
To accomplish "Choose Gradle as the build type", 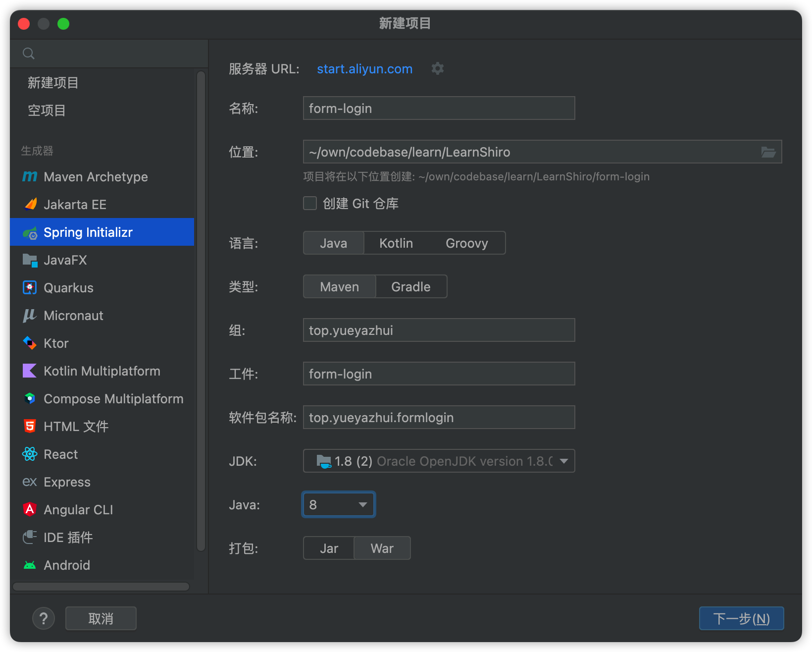I will (411, 286).
